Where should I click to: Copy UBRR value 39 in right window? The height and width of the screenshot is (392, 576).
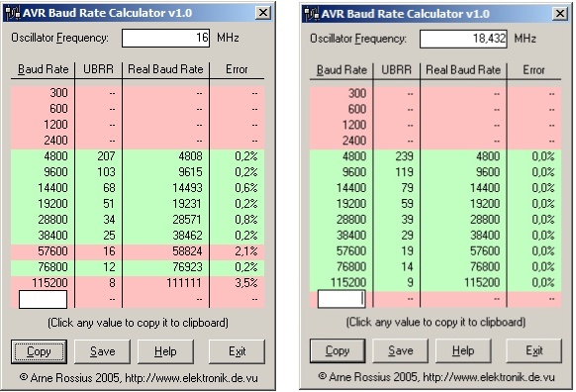tap(407, 220)
